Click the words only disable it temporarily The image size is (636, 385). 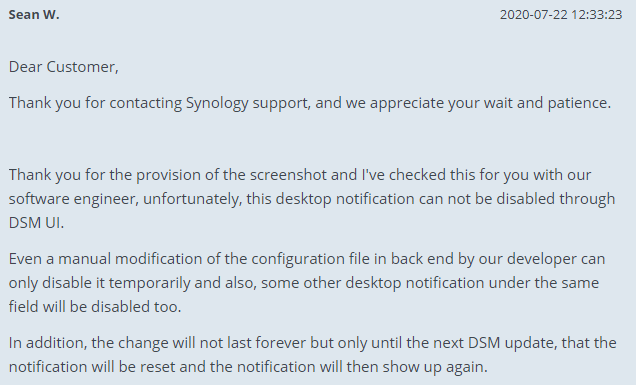pos(99,283)
